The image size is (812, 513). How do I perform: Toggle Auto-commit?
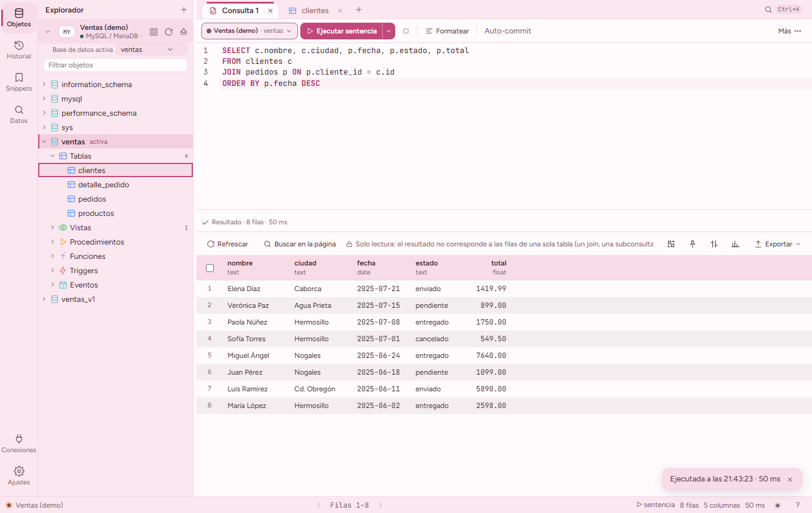coord(507,31)
